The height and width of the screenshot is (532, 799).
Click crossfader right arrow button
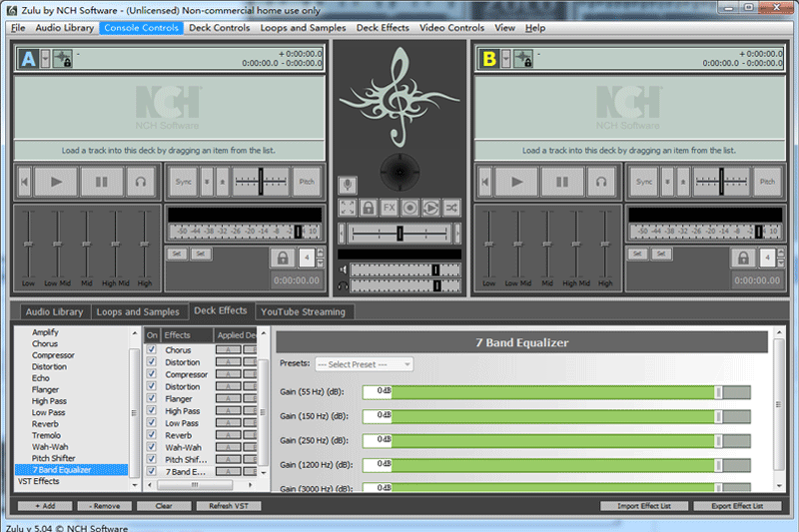tap(457, 234)
